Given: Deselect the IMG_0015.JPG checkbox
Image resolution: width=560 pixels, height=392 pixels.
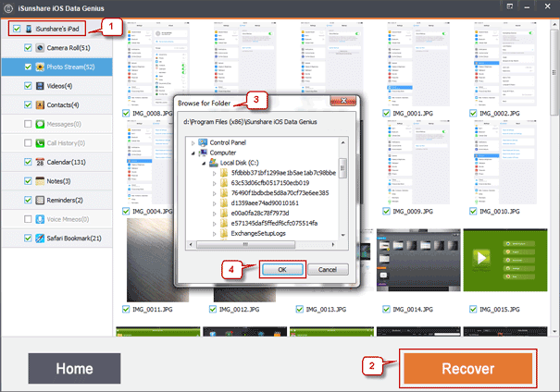Looking at the screenshot, I should (473, 309).
